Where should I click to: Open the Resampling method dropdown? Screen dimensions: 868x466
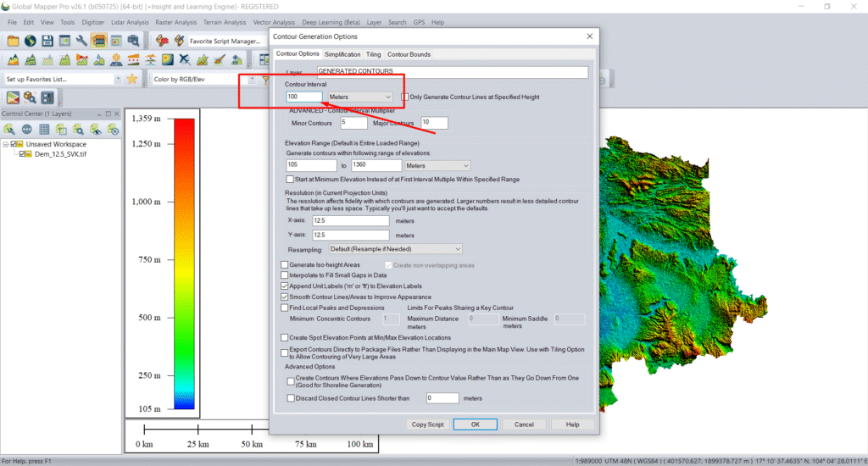pyautogui.click(x=395, y=249)
